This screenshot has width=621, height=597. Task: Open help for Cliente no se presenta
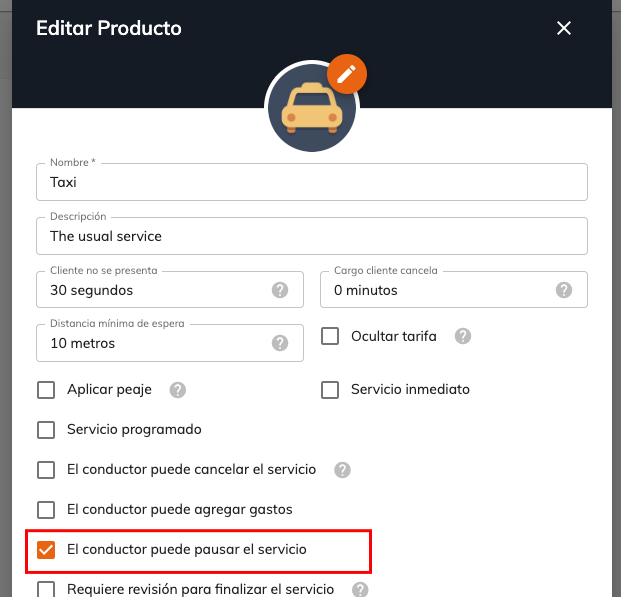(280, 290)
